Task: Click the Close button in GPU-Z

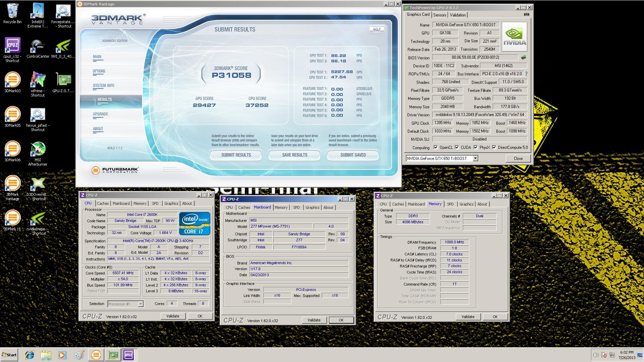Action: 518,159
